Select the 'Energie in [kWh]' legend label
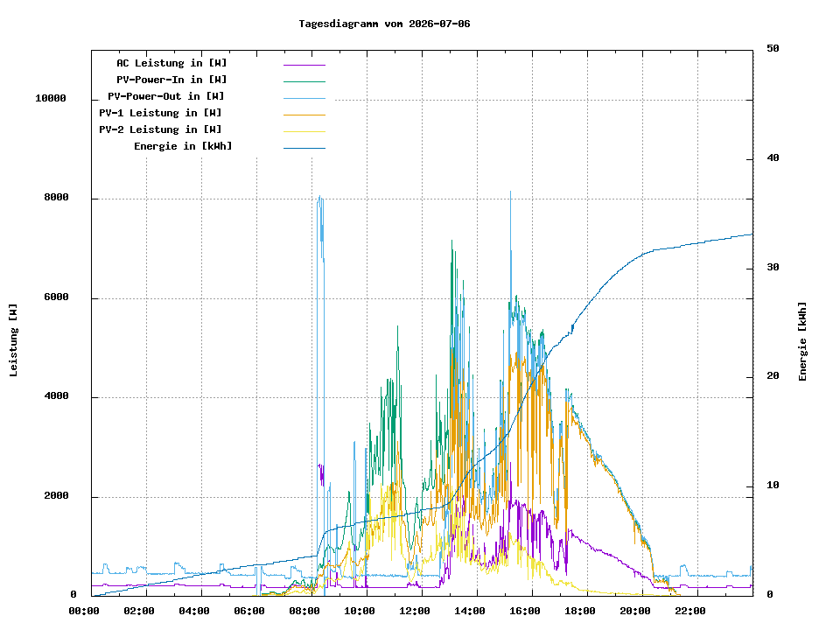 tap(183, 146)
